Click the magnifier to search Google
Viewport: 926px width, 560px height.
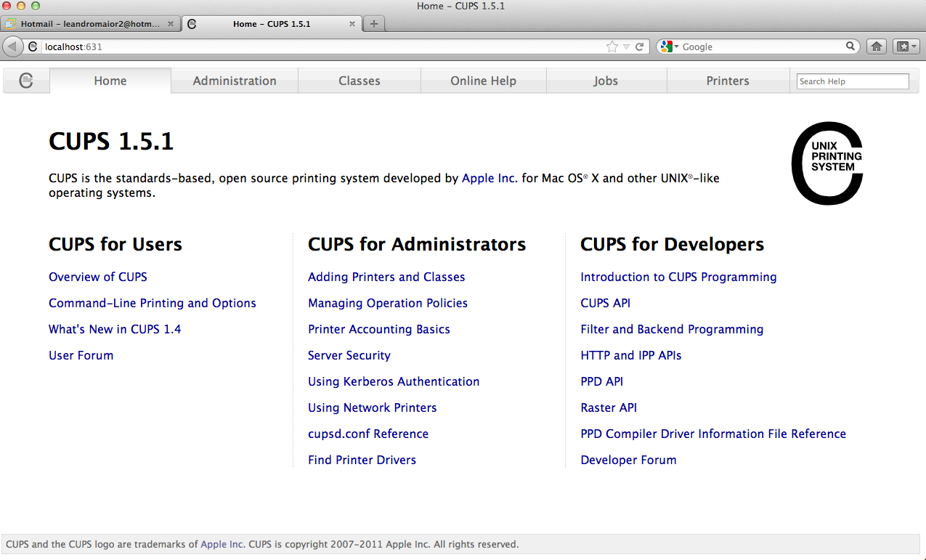tap(850, 46)
